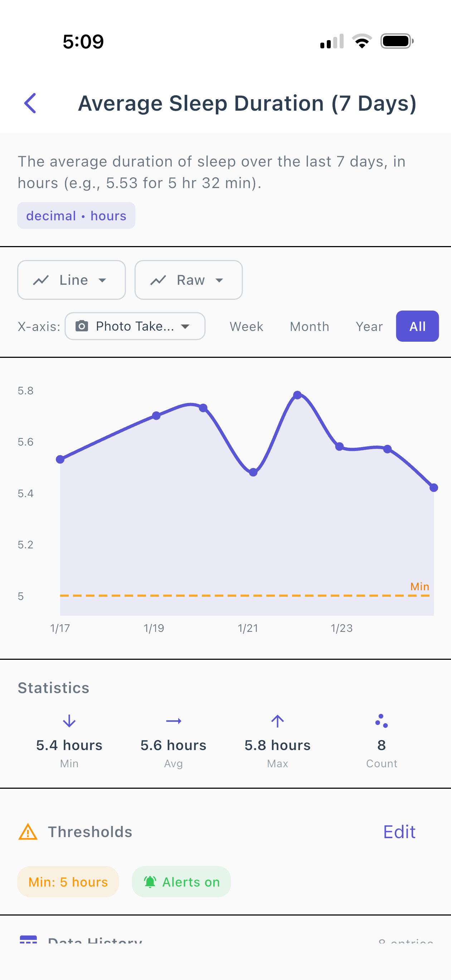
Task: Tap the Min down-arrow statistics icon
Action: click(69, 721)
